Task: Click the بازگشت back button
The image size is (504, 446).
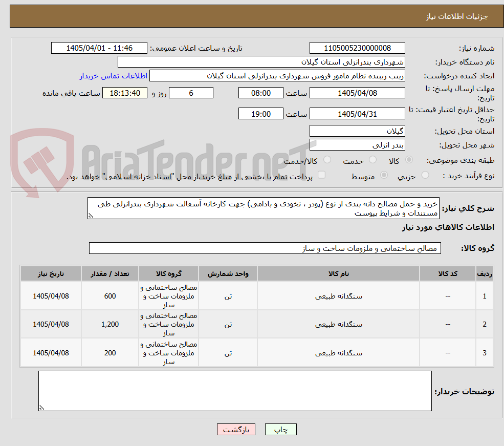Action: point(236,429)
